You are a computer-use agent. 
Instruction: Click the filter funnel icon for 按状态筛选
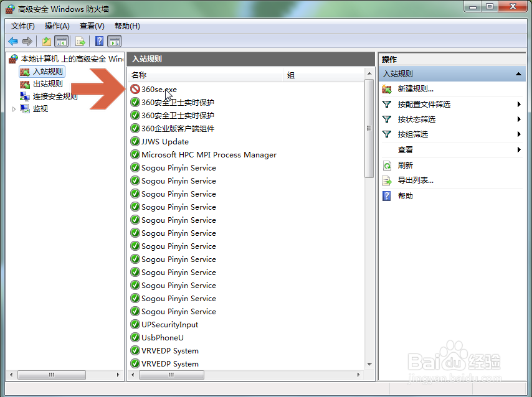tap(387, 119)
